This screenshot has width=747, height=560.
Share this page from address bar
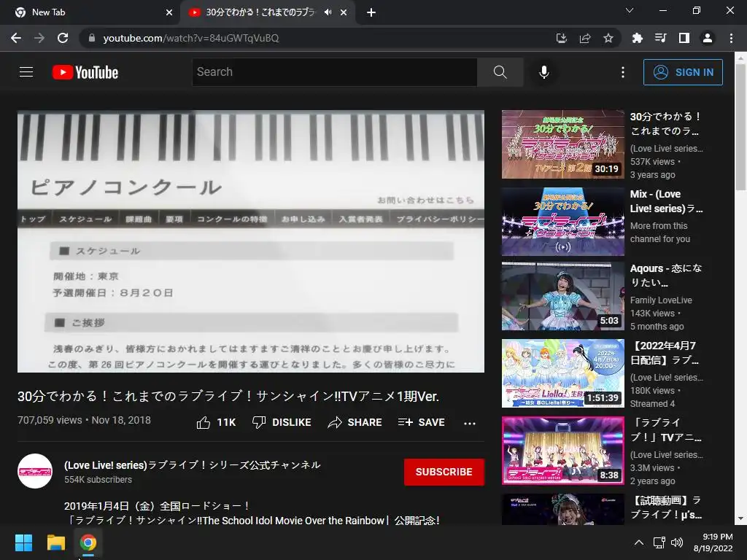(x=585, y=38)
